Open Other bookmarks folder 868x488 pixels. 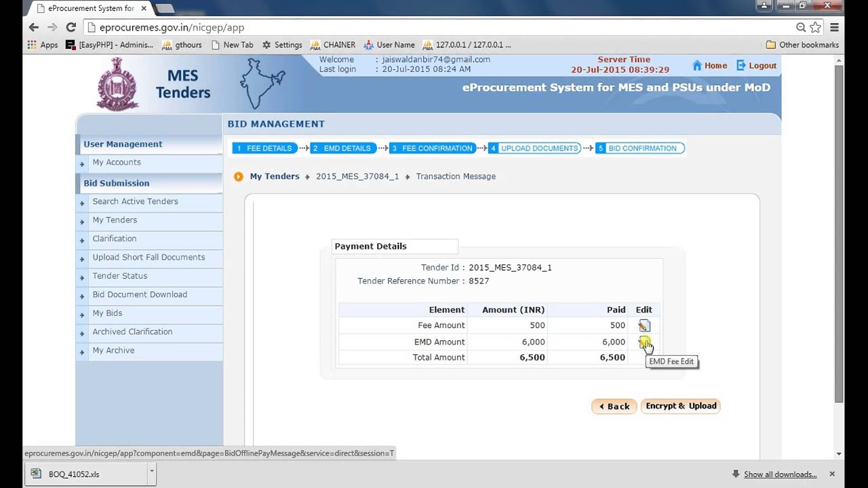tap(802, 45)
